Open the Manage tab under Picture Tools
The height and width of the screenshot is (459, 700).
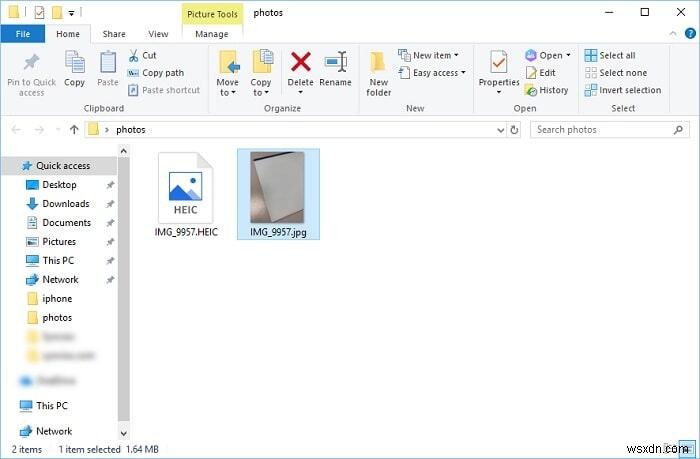212,34
